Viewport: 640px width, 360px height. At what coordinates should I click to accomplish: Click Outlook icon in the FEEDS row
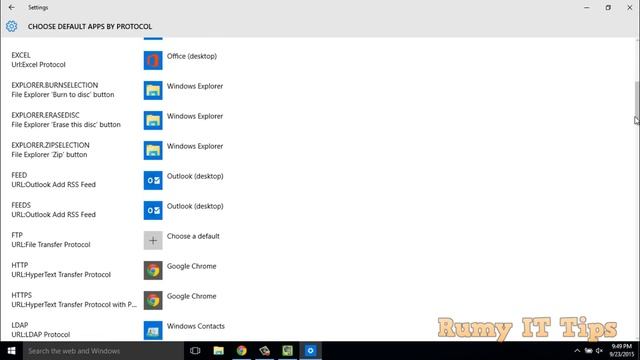pos(153,210)
